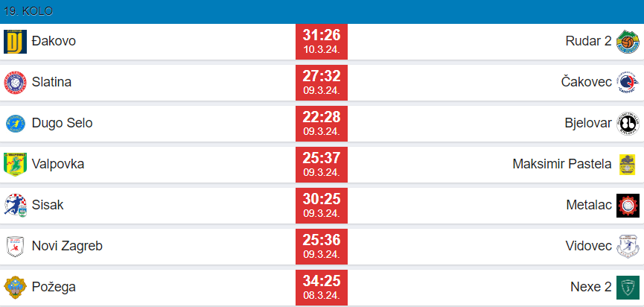The image size is (644, 307).
Task: Open the Požega team name link
Action: (54, 287)
